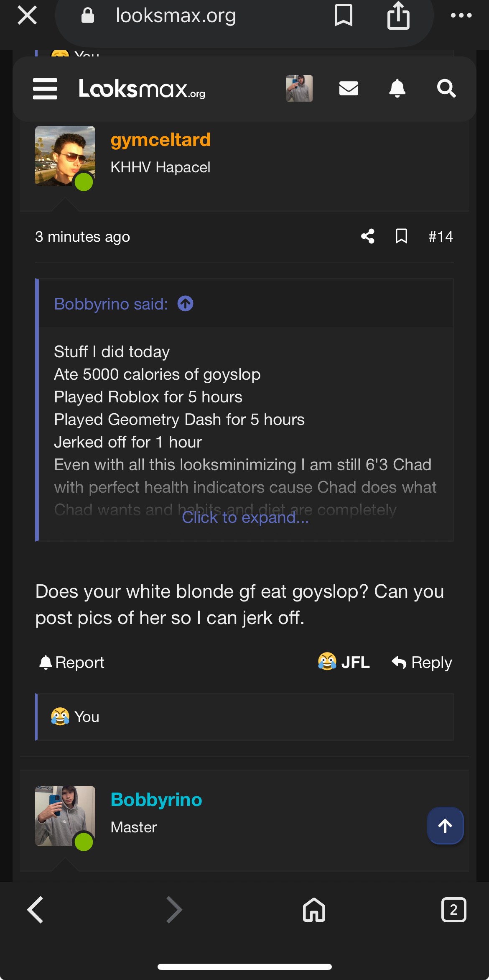This screenshot has height=980, width=489.
Task: Tap the browser share icon
Action: click(x=398, y=16)
